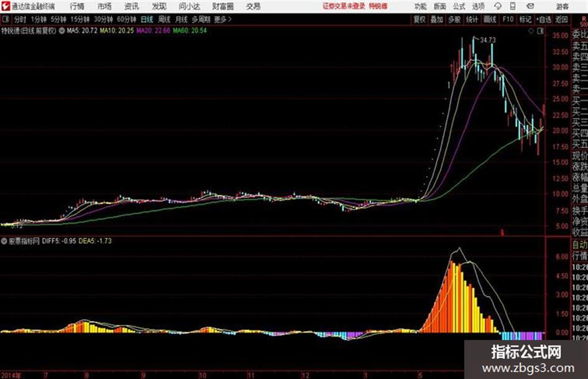Switch to 月线 monthly tab
This screenshot has height=379, width=588.
182,19
